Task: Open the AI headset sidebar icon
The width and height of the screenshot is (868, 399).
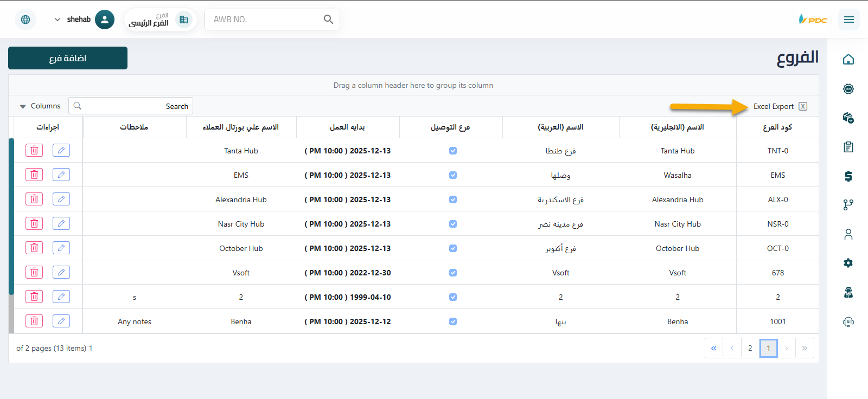Action: click(x=848, y=321)
